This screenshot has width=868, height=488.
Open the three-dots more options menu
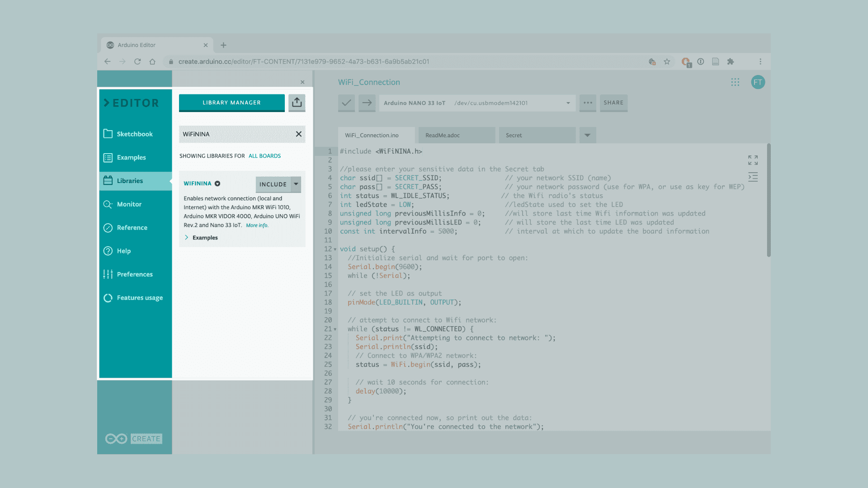pos(588,103)
